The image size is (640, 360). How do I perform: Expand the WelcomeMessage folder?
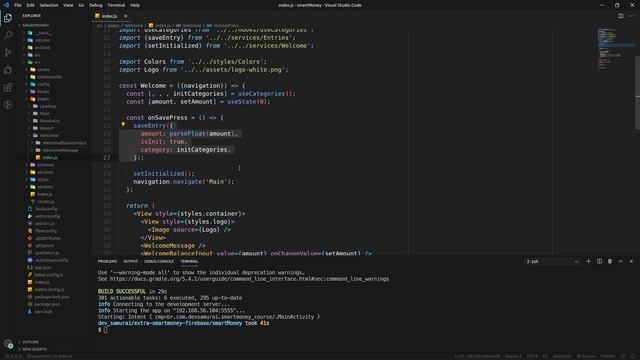60,150
